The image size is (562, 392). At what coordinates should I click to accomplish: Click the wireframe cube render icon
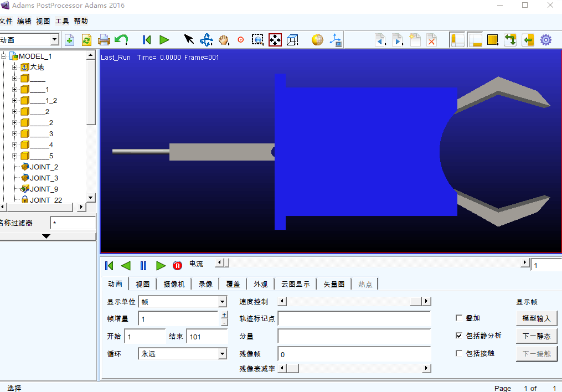tap(292, 40)
